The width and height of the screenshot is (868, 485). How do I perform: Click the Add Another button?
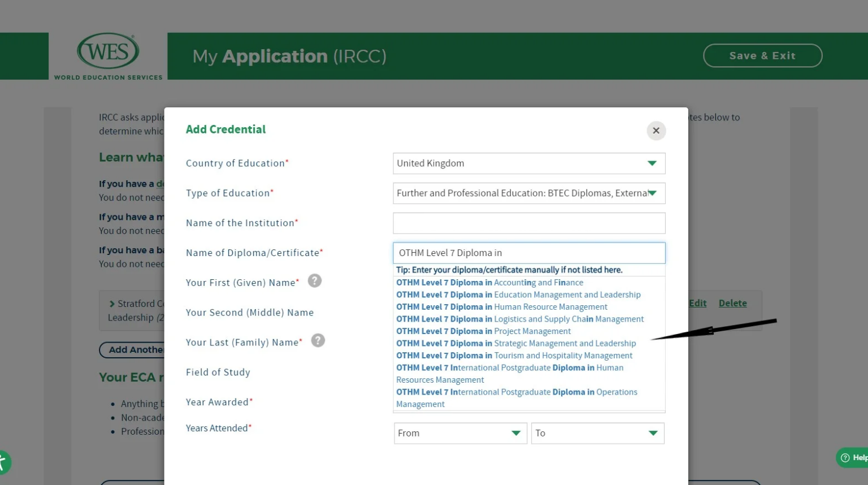[132, 350]
